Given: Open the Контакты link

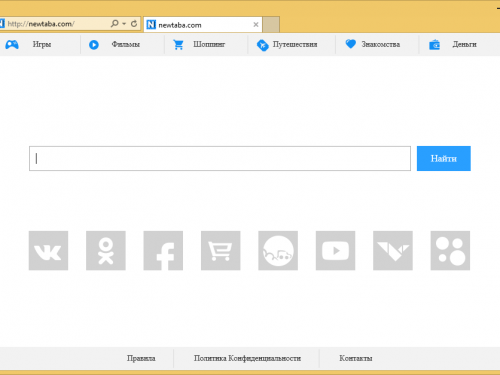Looking at the screenshot, I should coord(356,358).
